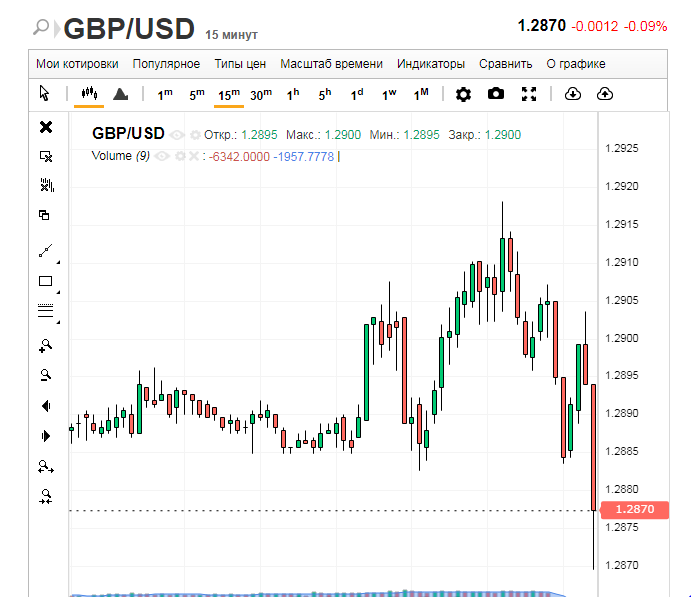Open Volume indicator settings gear

click(x=180, y=156)
